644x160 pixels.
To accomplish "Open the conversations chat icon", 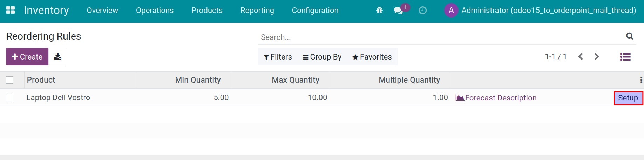I will pos(398,11).
